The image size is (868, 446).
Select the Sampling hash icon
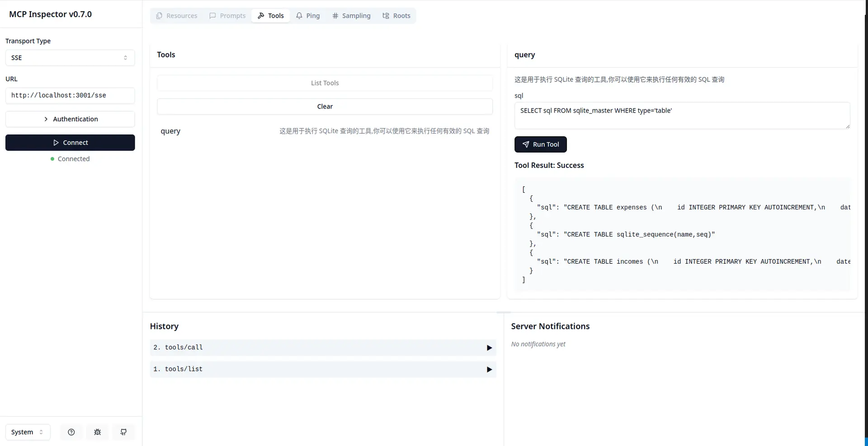(x=335, y=15)
